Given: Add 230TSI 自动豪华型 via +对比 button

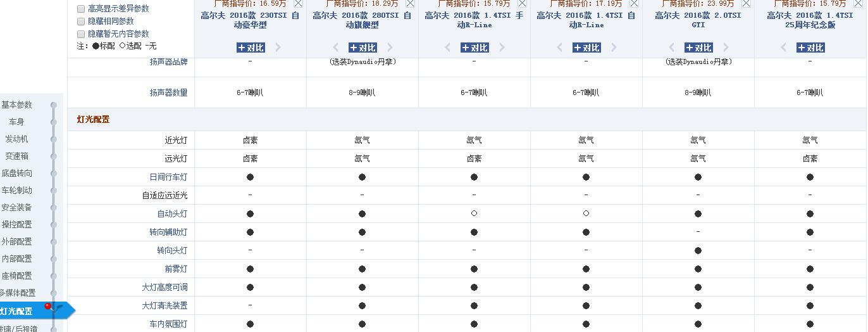Looking at the screenshot, I should point(251,48).
